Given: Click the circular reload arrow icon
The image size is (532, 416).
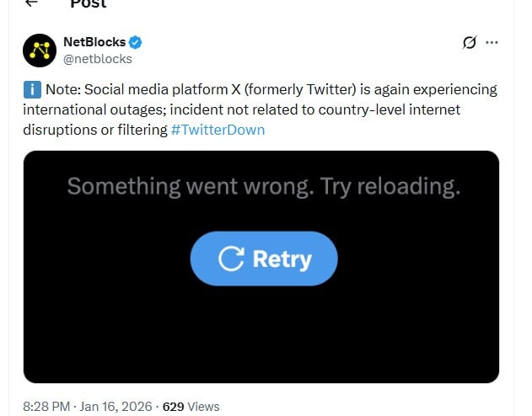Looking at the screenshot, I should pos(231,259).
